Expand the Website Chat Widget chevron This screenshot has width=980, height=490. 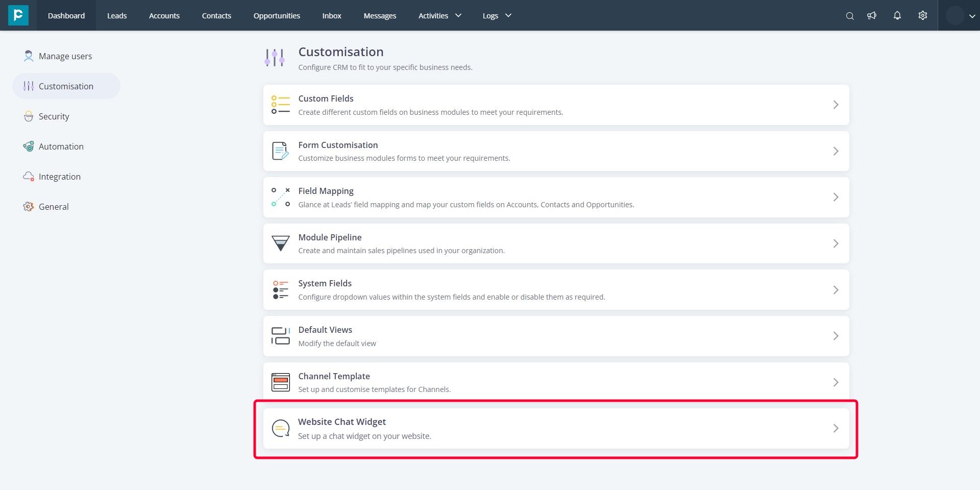click(x=836, y=428)
